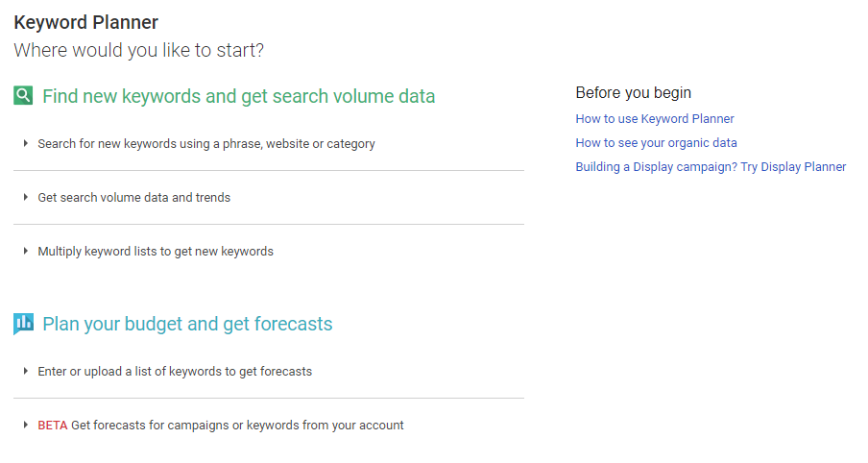This screenshot has height=463, width=868.
Task: Open 'Search for new keywords using a phrase' option
Action: point(205,144)
